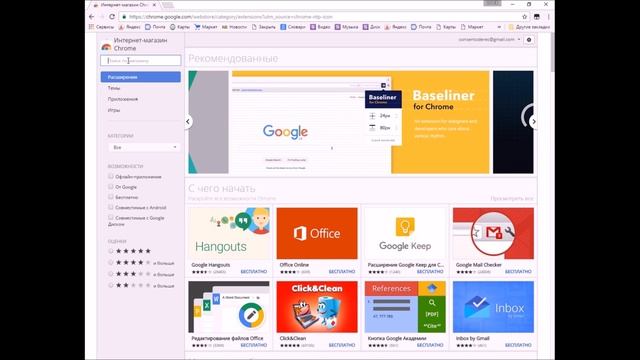
Task: Bookmark this page with the star icon
Action: [x=524, y=17]
